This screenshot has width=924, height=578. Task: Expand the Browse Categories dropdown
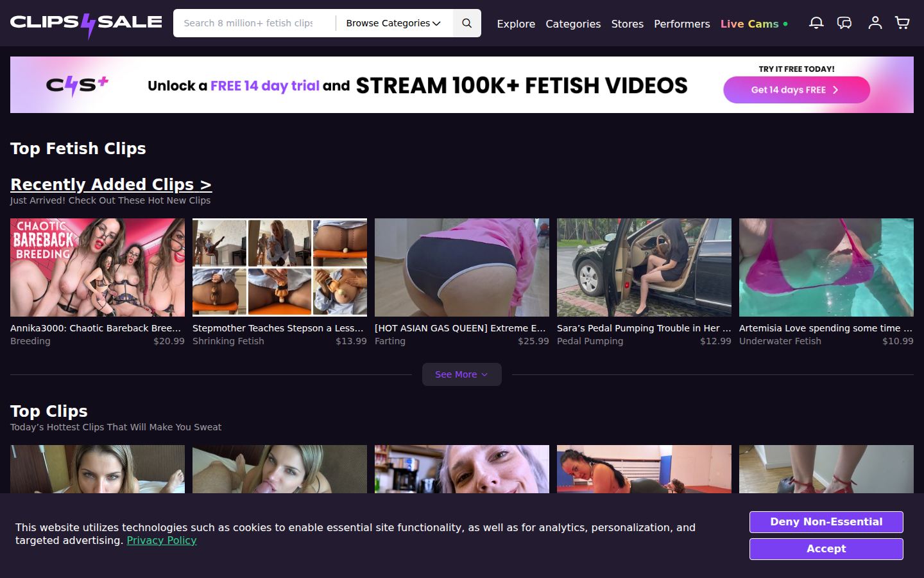(393, 23)
